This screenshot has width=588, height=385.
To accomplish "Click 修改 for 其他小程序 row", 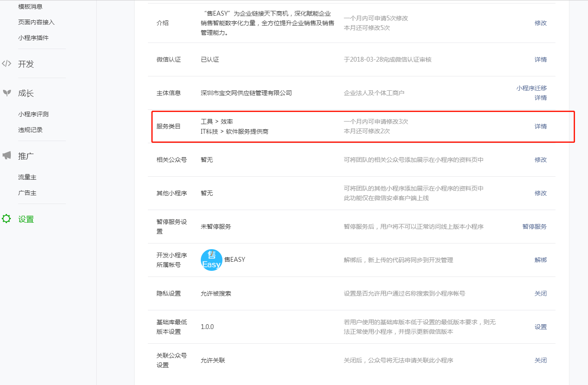I will coord(541,193).
